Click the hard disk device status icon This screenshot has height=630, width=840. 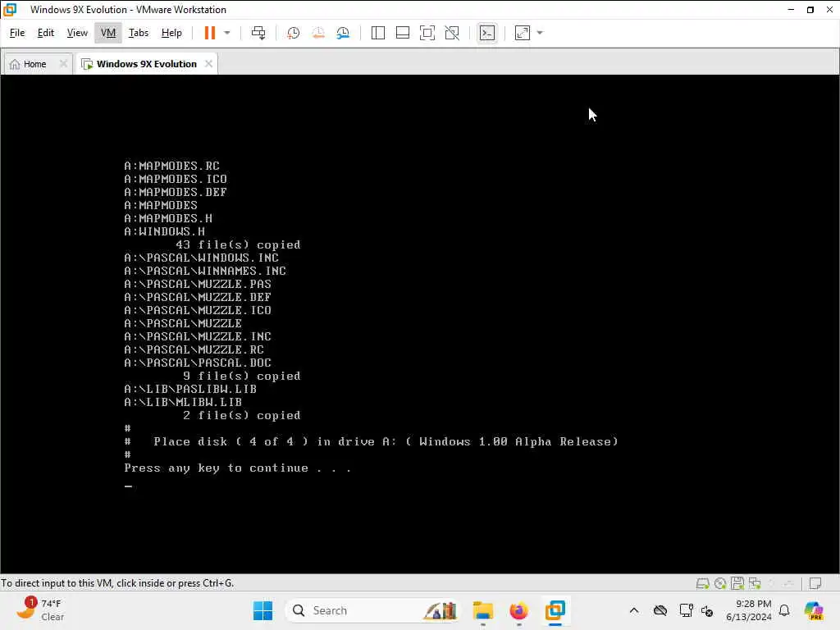[702, 583]
